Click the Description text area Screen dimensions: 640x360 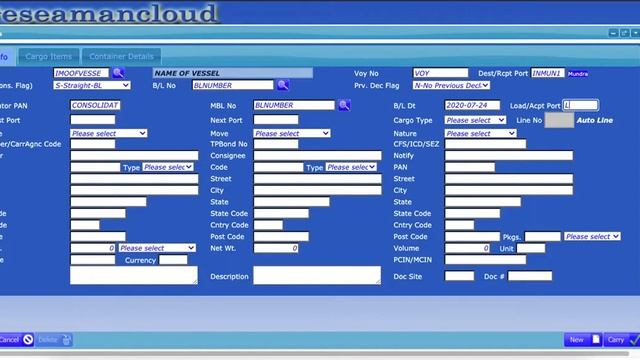(317, 276)
